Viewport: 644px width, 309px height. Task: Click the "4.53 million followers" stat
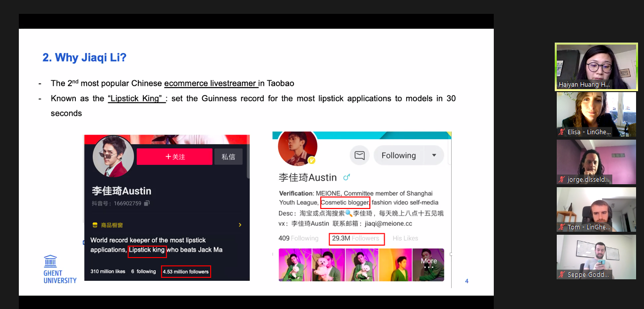pos(186,271)
